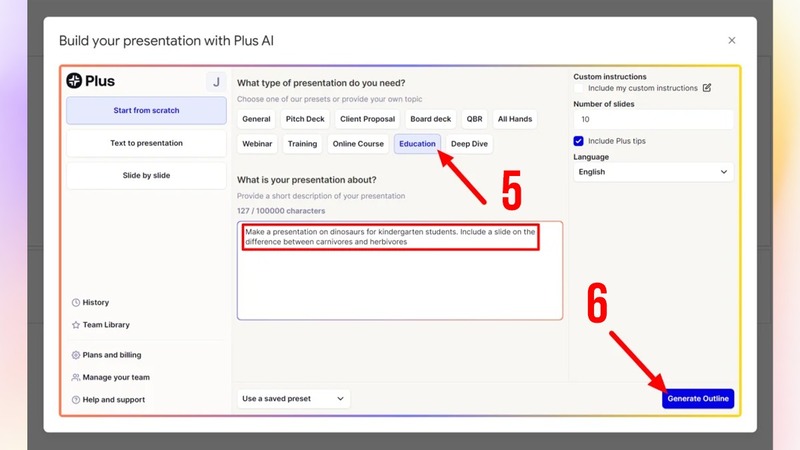Click the Generate Outline button

tap(698, 398)
